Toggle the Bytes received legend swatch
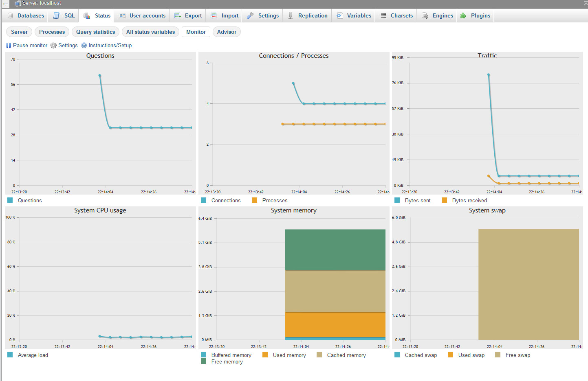 coord(444,200)
